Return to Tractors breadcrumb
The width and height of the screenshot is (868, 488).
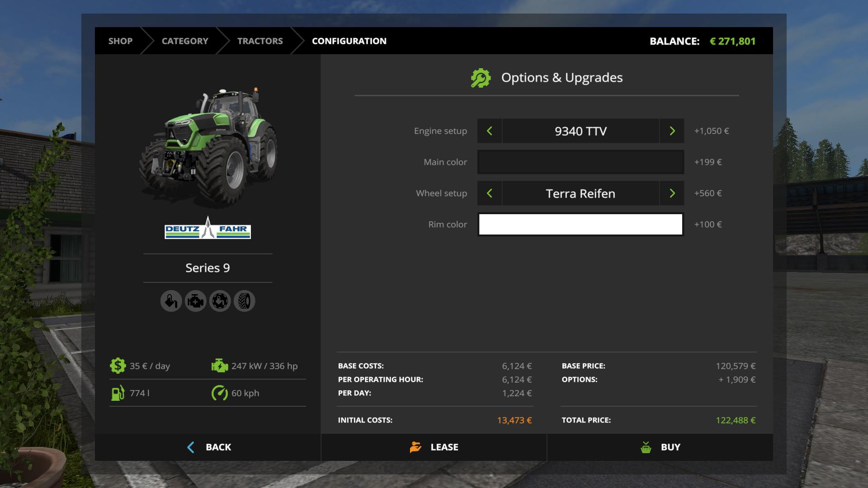260,41
